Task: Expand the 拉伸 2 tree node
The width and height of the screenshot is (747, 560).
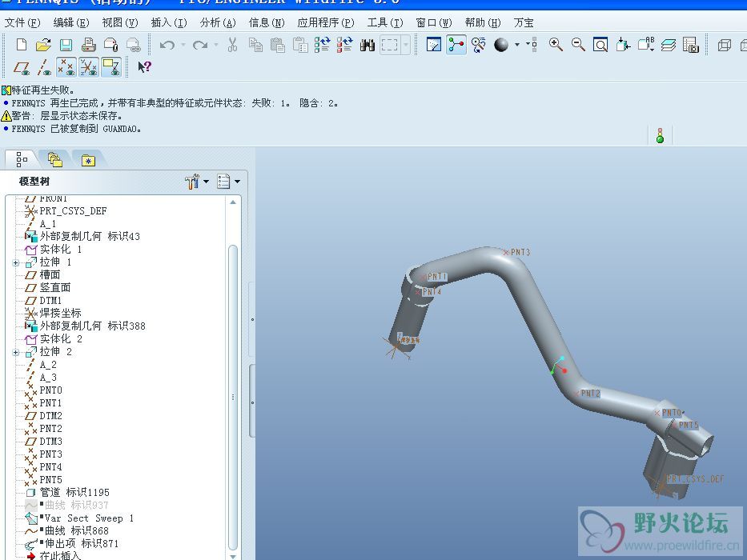Action: (x=16, y=352)
